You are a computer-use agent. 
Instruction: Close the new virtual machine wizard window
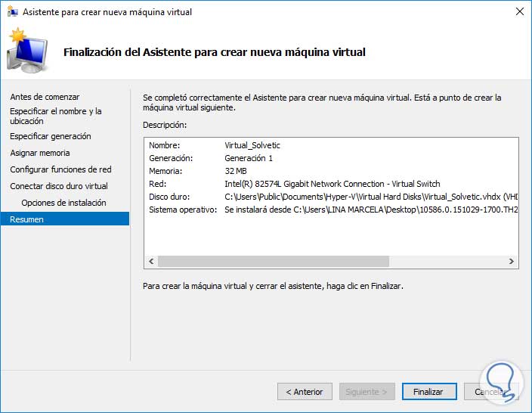pos(519,11)
